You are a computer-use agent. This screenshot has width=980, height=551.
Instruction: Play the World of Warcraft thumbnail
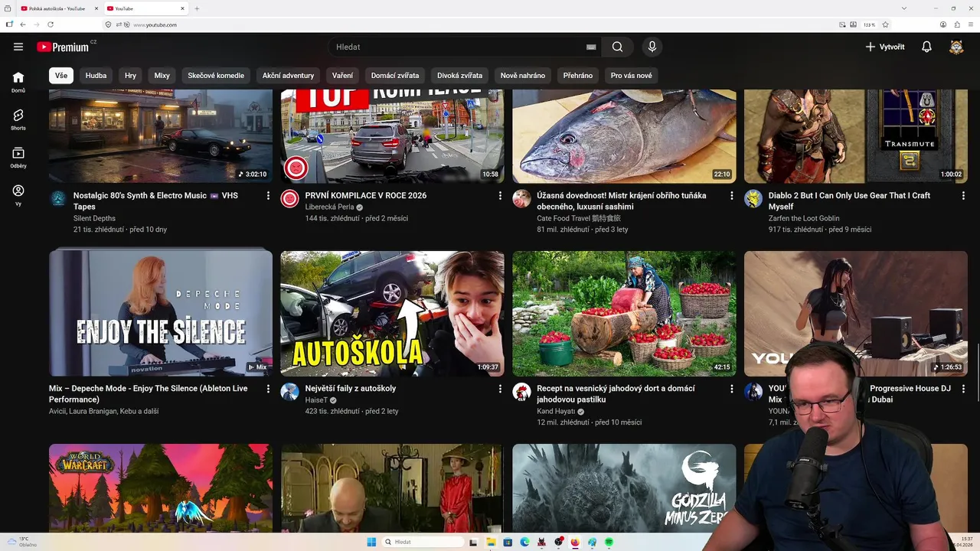coord(161,488)
